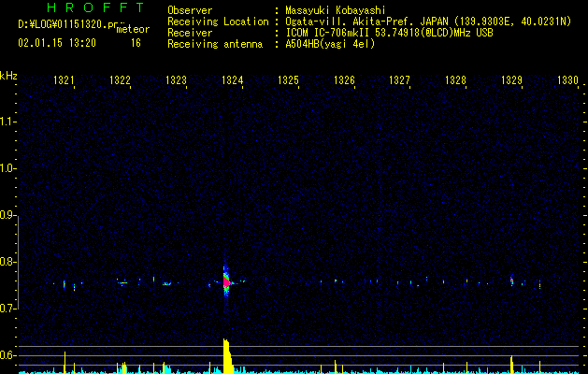Click the 1330 time axis marker

click(567, 80)
